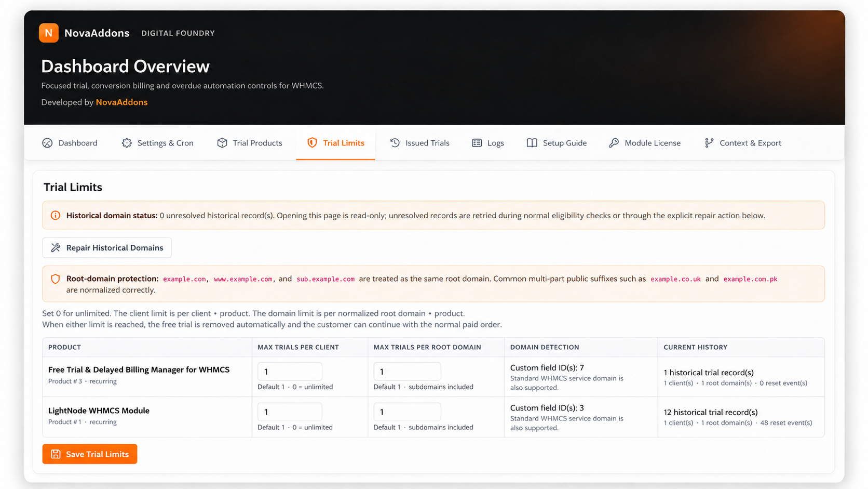The width and height of the screenshot is (868, 489).
Task: Click the MAX TRIALS PER ROOT DOMAIN header
Action: pyautogui.click(x=427, y=347)
